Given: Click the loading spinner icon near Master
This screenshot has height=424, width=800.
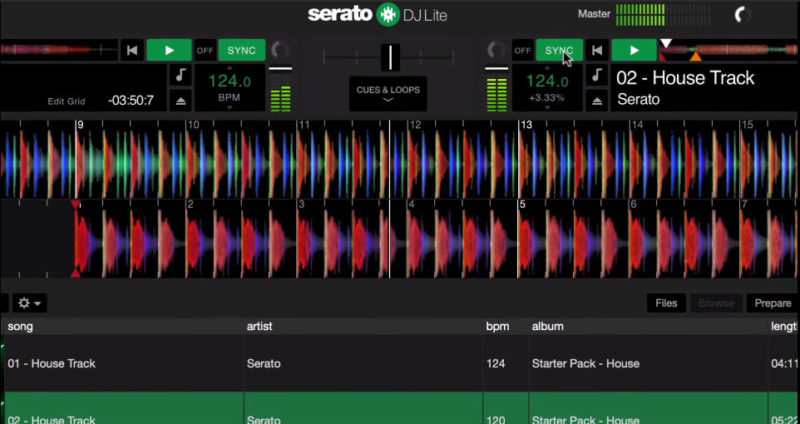Looking at the screenshot, I should click(741, 15).
